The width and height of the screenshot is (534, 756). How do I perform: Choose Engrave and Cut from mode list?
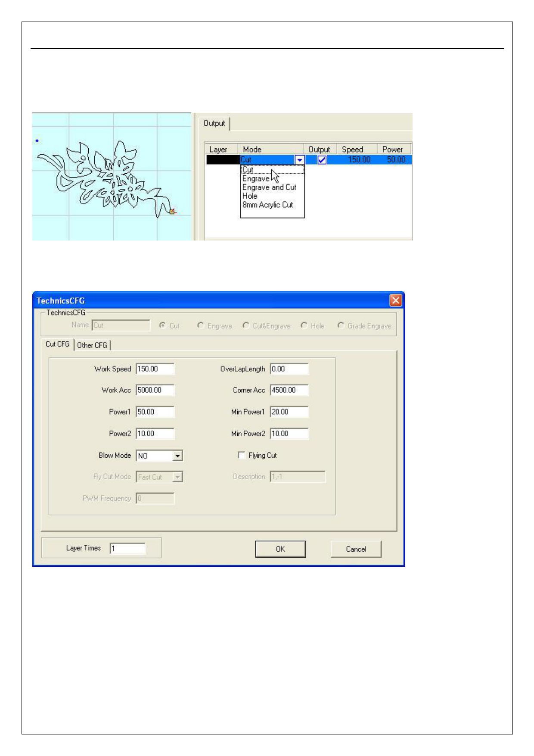pos(269,187)
